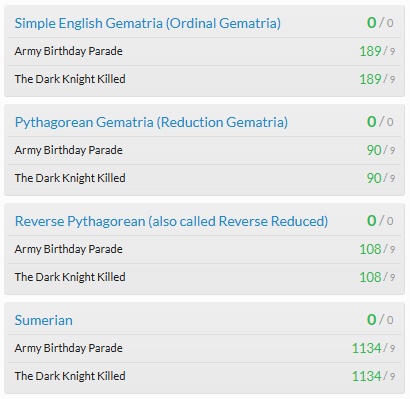Viewport: 410px width, 399px height.
Task: Click Army Birthday Parade under Reverse Pythagorean
Action: pyautogui.click(x=68, y=249)
